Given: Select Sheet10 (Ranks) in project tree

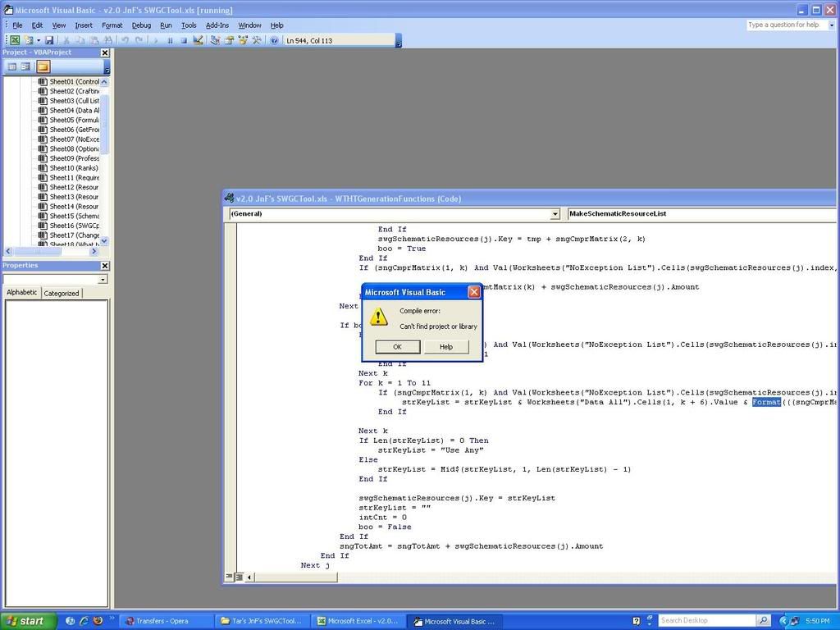Looking at the screenshot, I should pyautogui.click(x=68, y=168).
